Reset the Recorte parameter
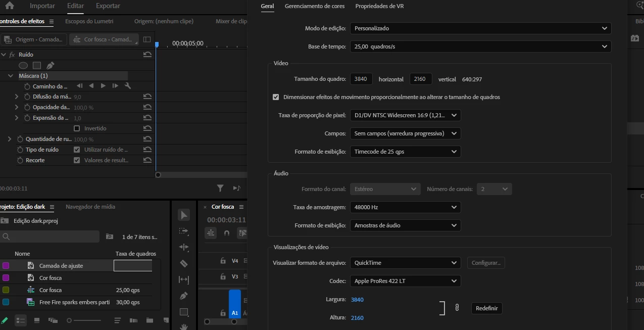This screenshot has width=644, height=330. (147, 160)
